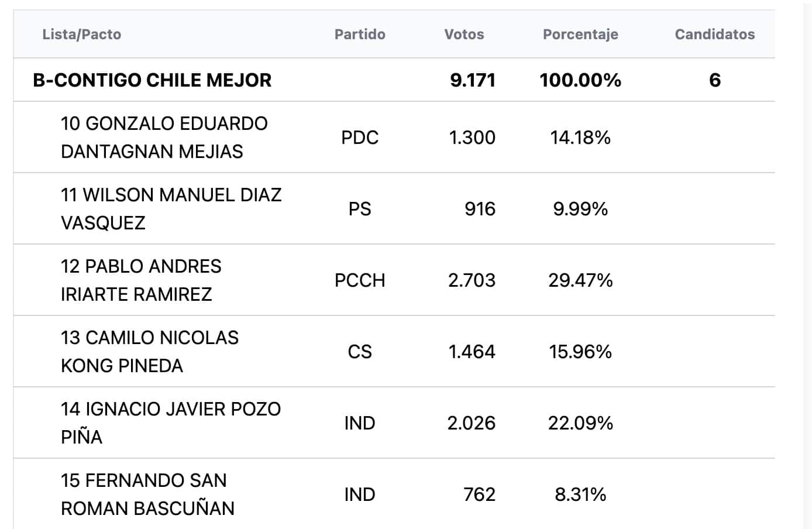Select the Candidatos column header
This screenshot has width=812, height=529.
tap(715, 34)
